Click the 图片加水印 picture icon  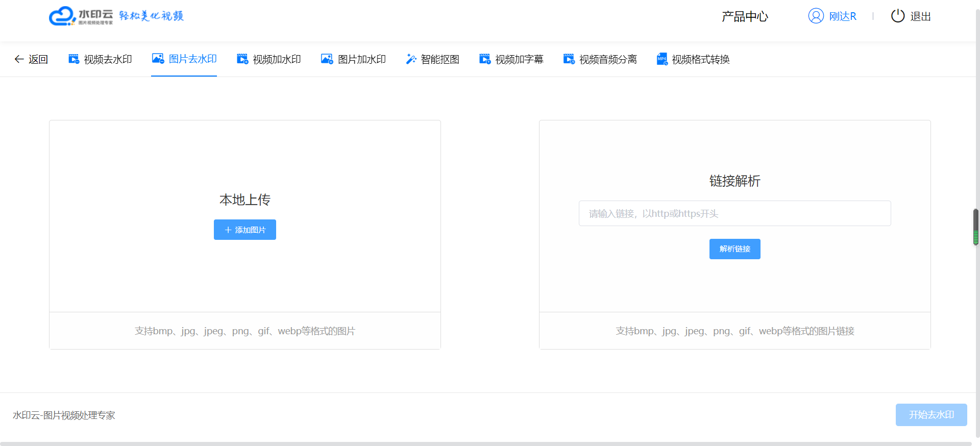coord(327,59)
